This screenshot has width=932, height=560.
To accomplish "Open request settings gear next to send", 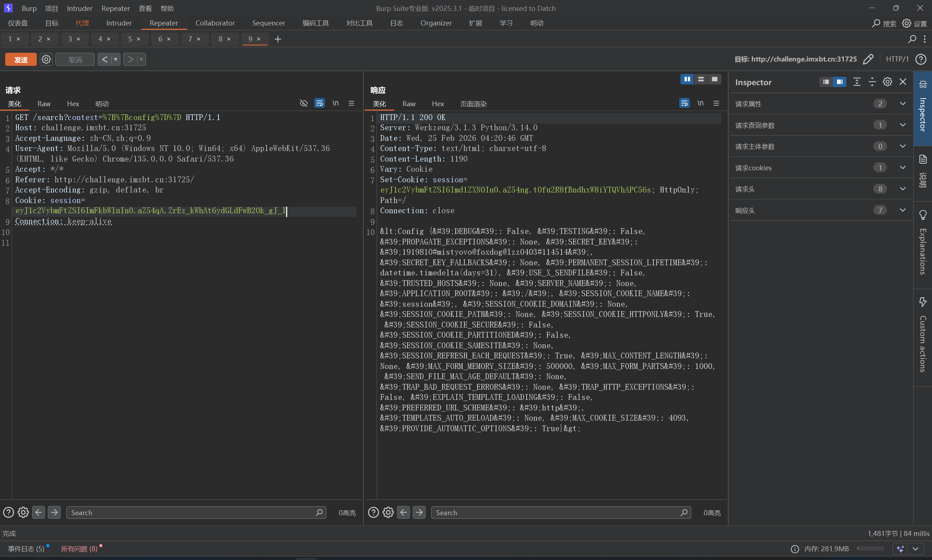I will (46, 60).
